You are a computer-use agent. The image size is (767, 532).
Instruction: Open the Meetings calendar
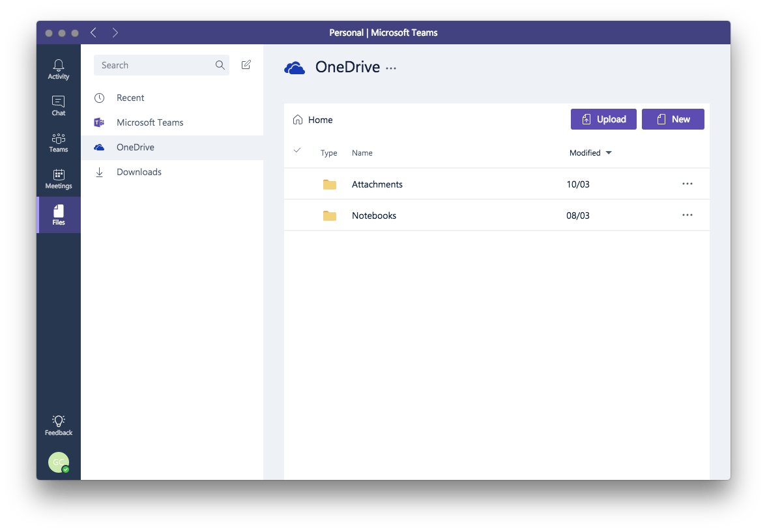58,179
